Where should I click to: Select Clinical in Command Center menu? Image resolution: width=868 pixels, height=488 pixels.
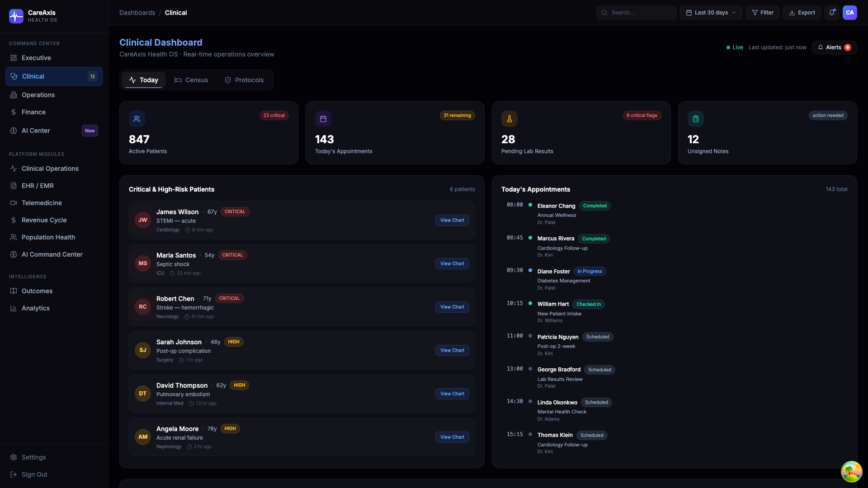(54, 76)
